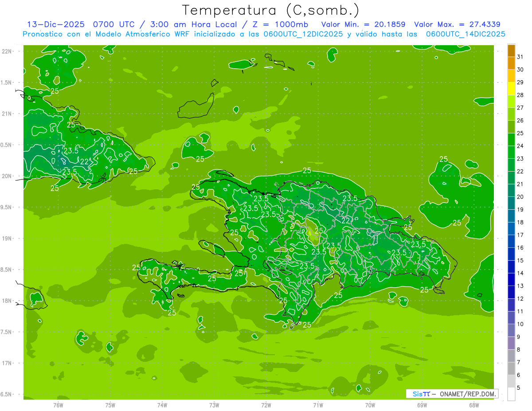Click the "0600UTC_12DIC2025" initialization time
532x411 pixels.
coord(303,34)
